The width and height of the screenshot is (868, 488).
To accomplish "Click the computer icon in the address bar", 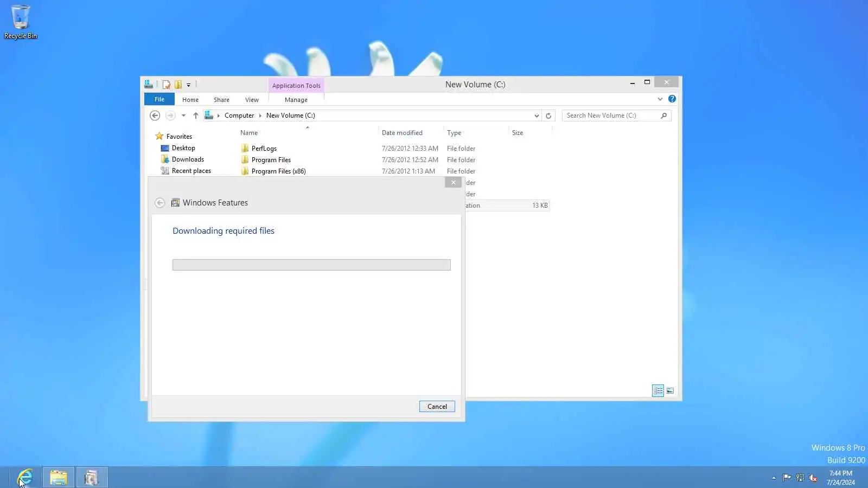I will 209,115.
